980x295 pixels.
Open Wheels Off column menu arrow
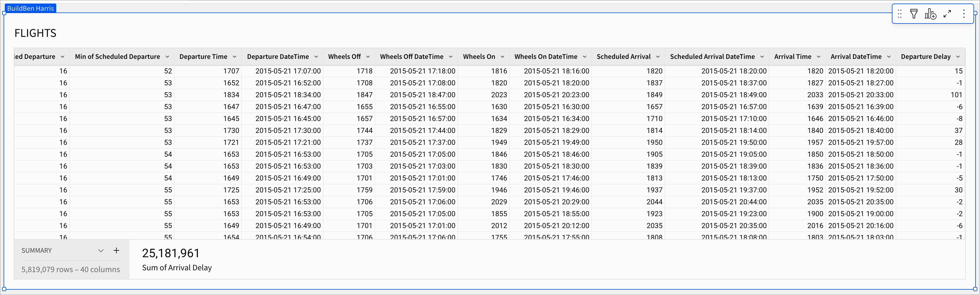point(368,57)
